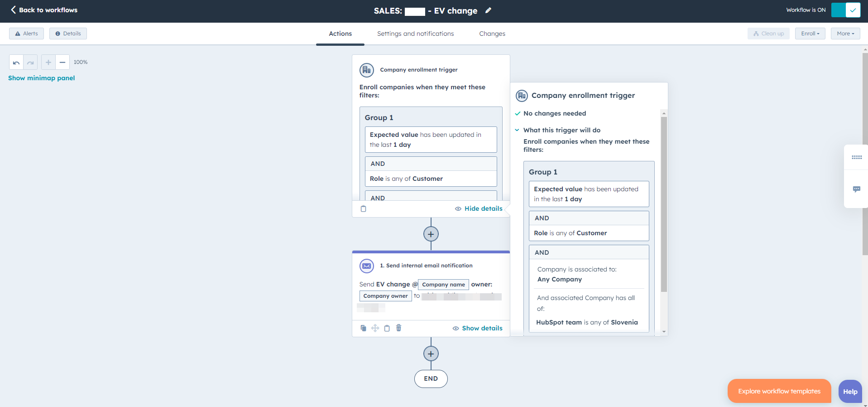This screenshot has width=868, height=407.
Task: Zoom out the canvas with minus button
Action: pos(62,63)
